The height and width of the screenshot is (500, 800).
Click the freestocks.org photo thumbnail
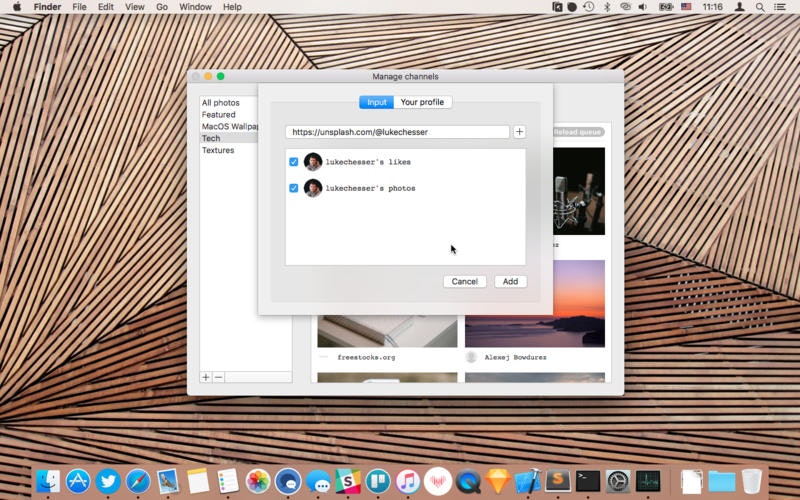click(387, 331)
